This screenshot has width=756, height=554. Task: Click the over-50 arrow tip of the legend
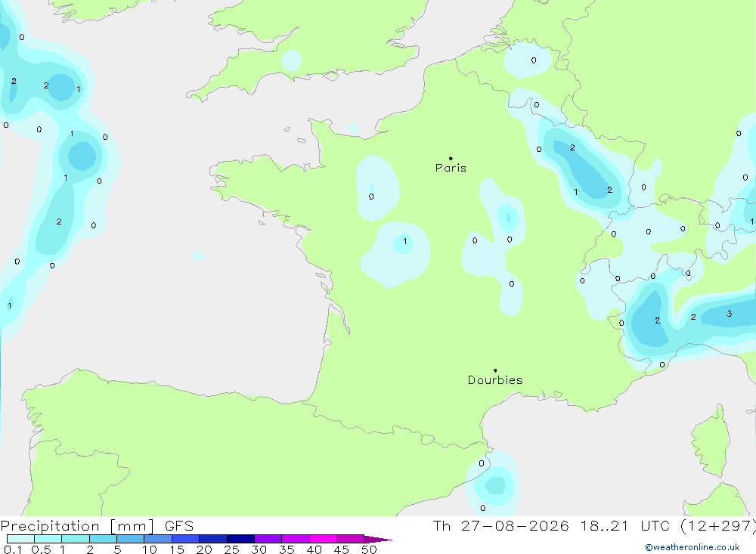(x=379, y=540)
